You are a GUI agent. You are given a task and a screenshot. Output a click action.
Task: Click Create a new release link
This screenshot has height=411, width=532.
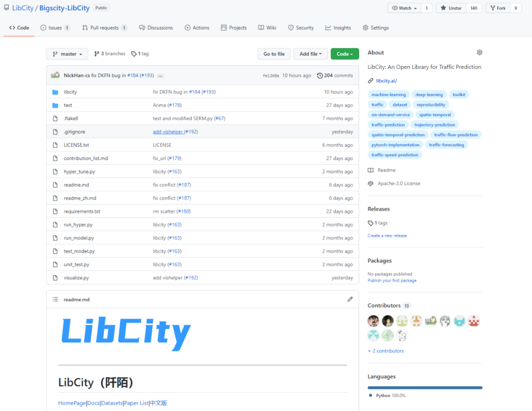[x=387, y=236]
